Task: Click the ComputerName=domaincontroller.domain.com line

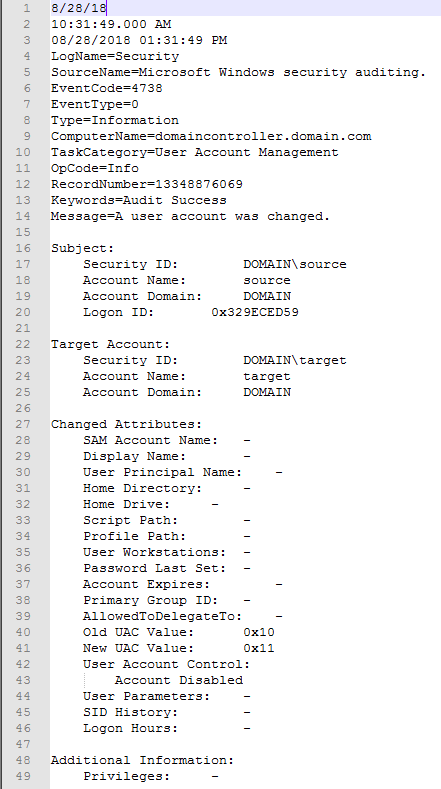Action: (211, 136)
